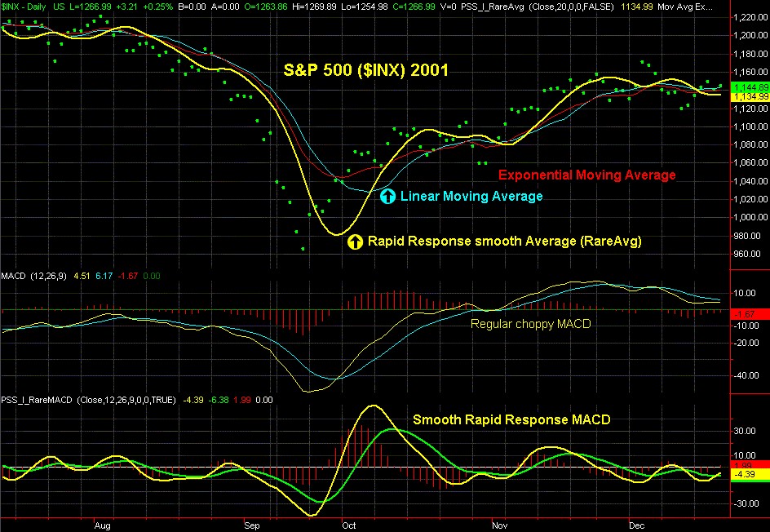Click the chart title "S&P 500 ($INX) 2001"
The image size is (770, 532).
pos(366,69)
